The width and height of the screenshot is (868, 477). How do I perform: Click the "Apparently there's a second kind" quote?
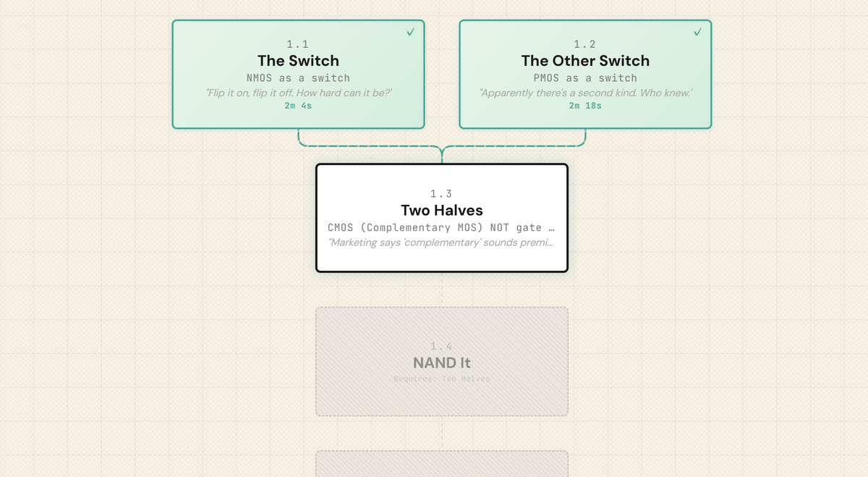point(585,93)
